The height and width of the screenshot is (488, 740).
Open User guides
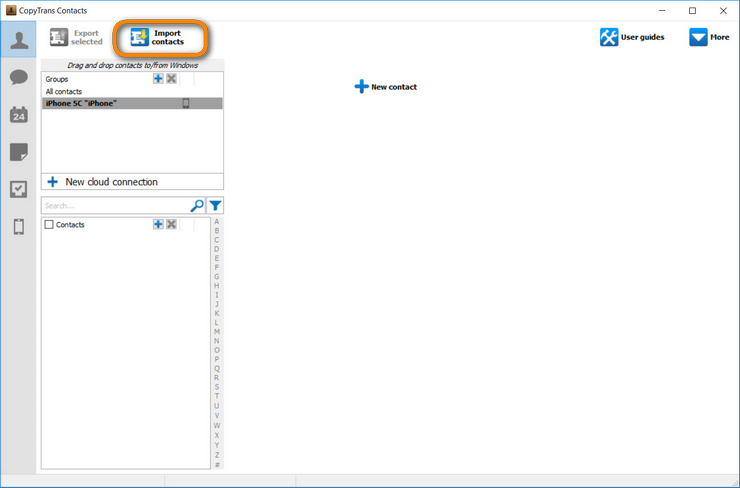click(x=632, y=38)
